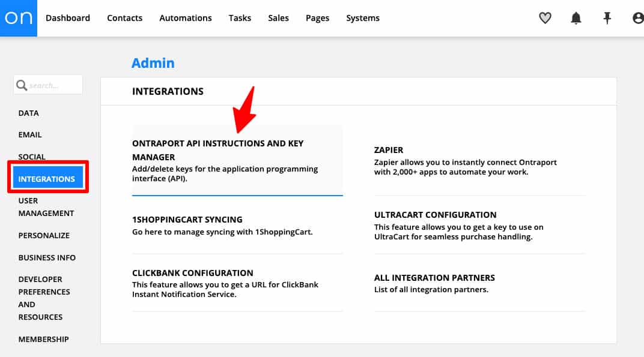This screenshot has height=357, width=644.
Task: Open USER MANAGEMENT sidebar section
Action: tap(46, 207)
